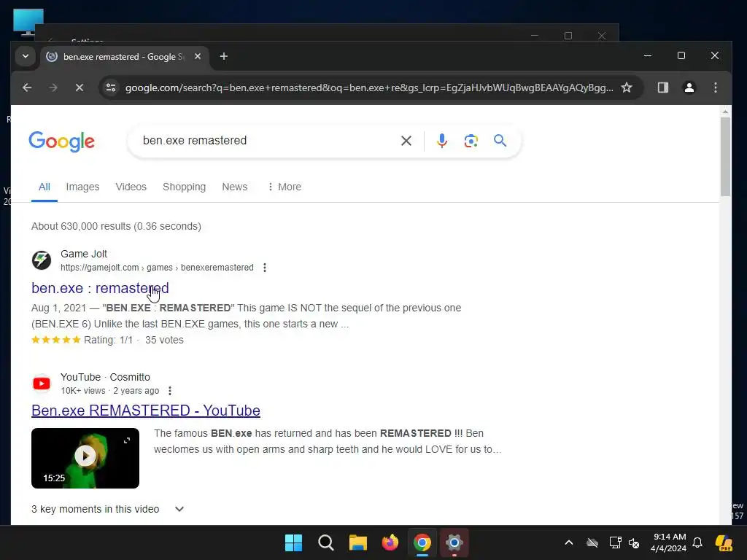Stop page loading with the X button
Screen dimensions: 747x560
coord(80,87)
